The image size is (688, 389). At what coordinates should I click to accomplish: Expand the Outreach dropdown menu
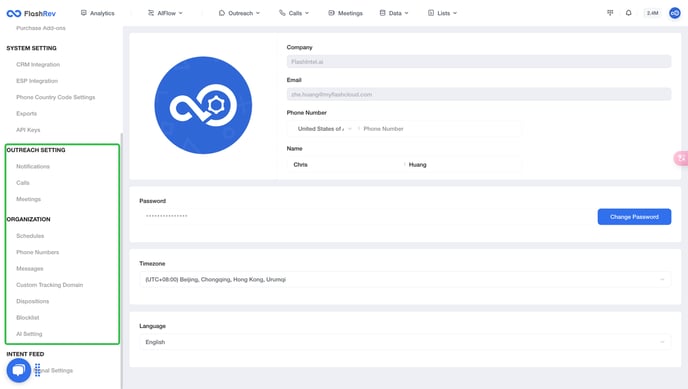(x=239, y=13)
